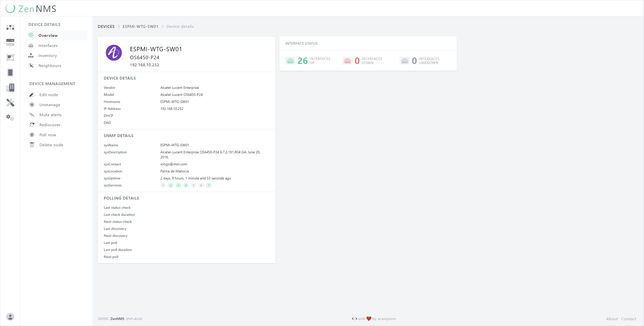This screenshot has width=644, height=326.
Task: Click the heart icon in footer
Action: (369, 319)
